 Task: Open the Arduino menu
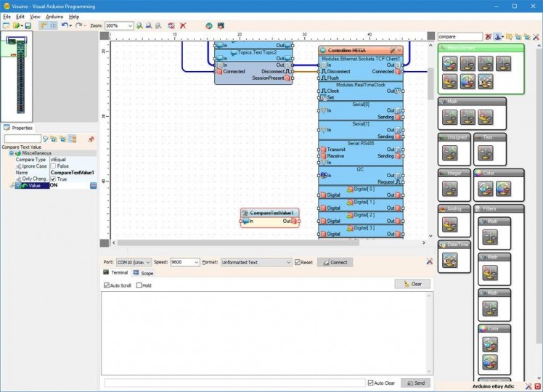[x=54, y=16]
